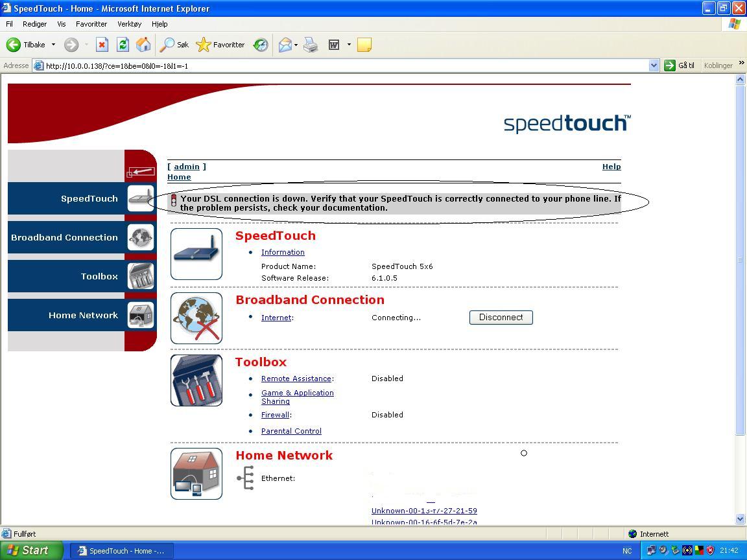Click the yellow note icon in toolbar
The width and height of the screenshot is (747, 560).
[364, 45]
